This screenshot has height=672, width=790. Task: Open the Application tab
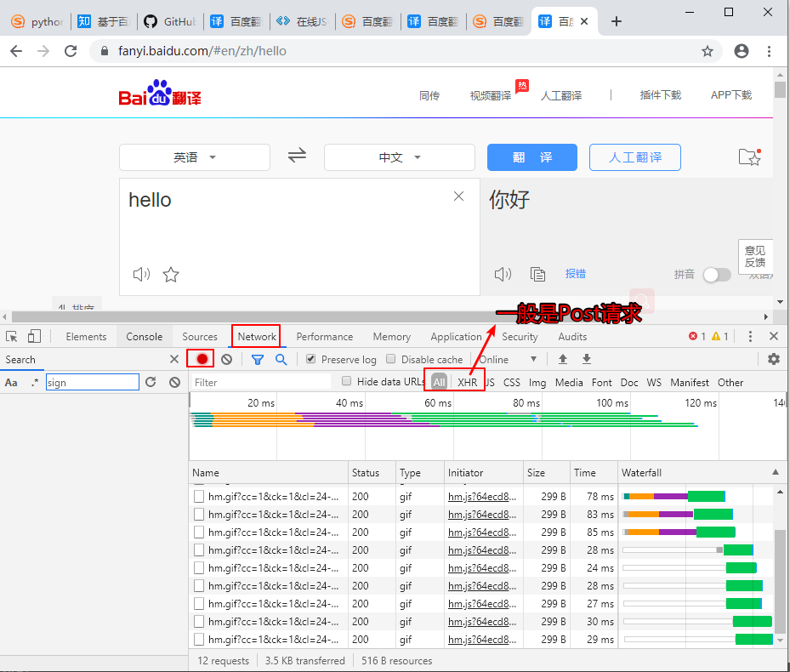456,337
